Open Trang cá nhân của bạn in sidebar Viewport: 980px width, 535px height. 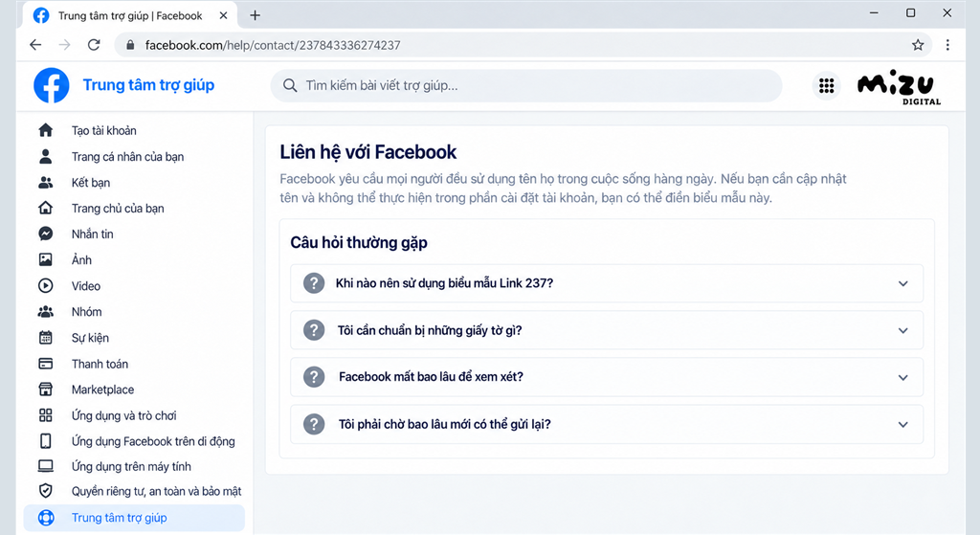(x=127, y=156)
